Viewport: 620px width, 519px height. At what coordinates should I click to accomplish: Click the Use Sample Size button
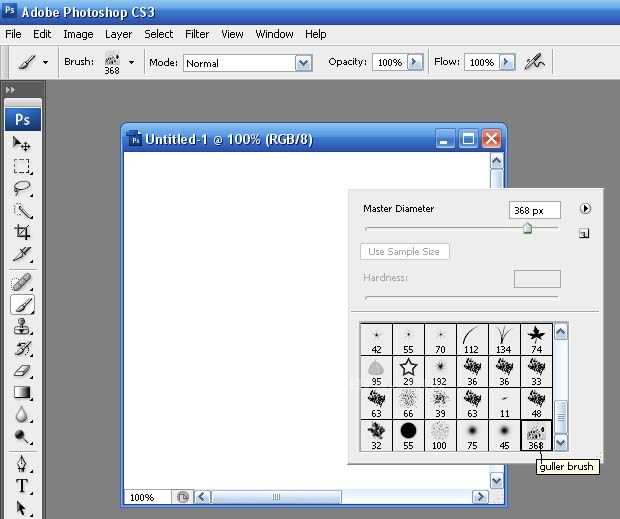(x=405, y=251)
